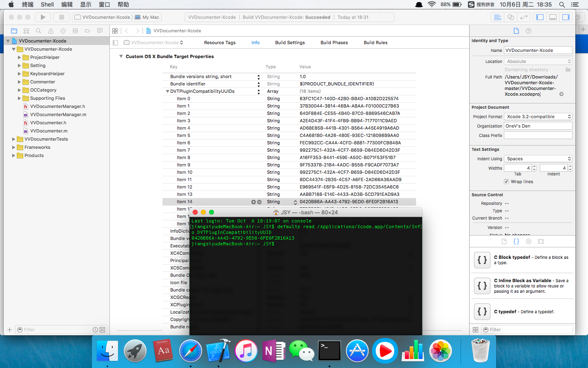The width and height of the screenshot is (588, 368).
Task: Open the Find navigator magnifier icon
Action: (38, 31)
